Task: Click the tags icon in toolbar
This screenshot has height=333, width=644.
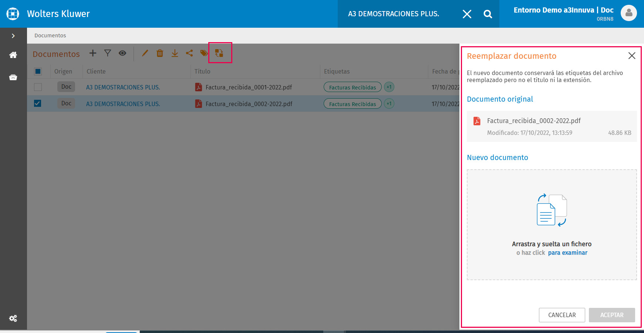Action: [x=204, y=53]
